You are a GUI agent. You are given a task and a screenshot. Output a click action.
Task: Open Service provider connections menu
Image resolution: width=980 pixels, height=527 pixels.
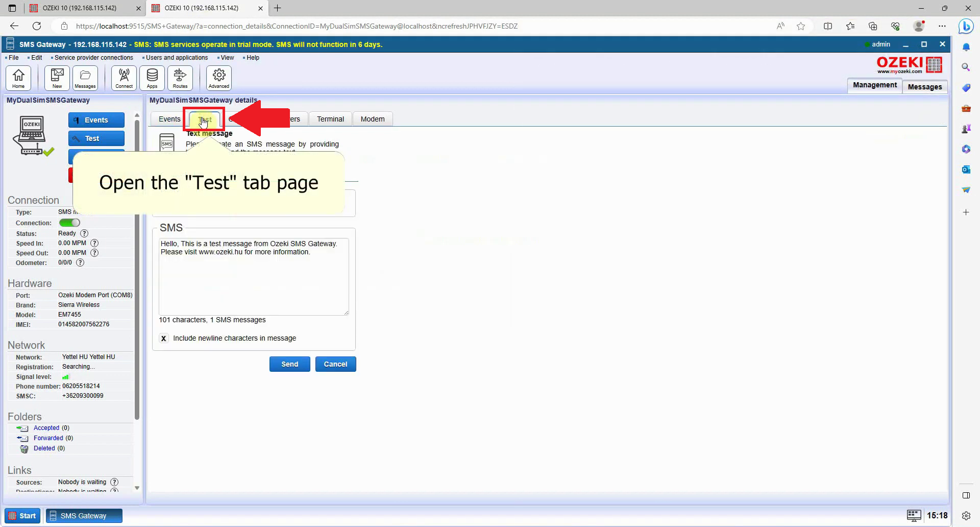[x=93, y=58]
